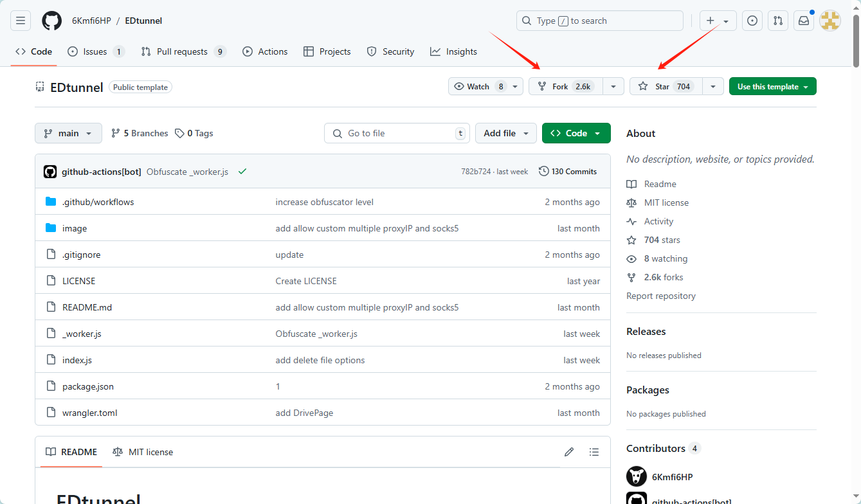Open the package.json file
Viewport: 861px width, 504px height.
(x=88, y=386)
